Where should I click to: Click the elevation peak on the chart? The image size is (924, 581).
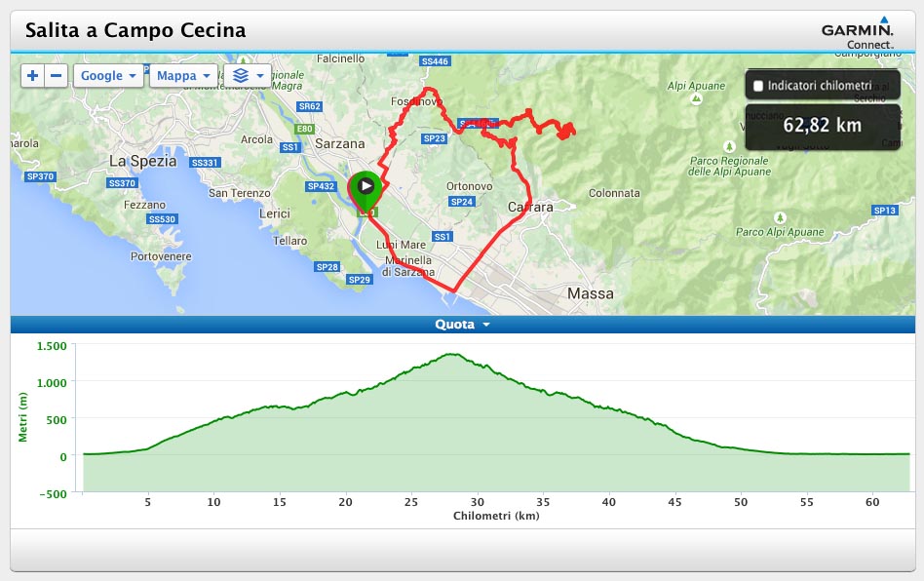click(x=452, y=354)
